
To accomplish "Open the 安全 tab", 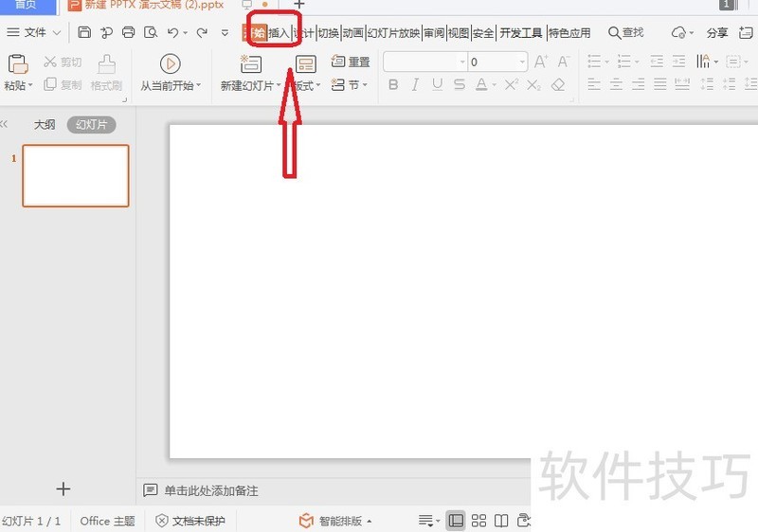I will (483, 33).
